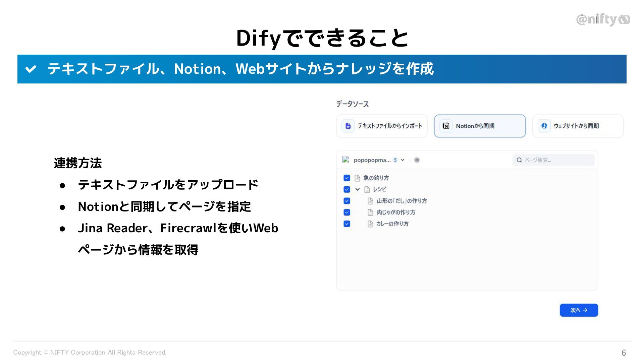644x362 pixels.
Task: Click page icon beside カレーの作り方
Action: (370, 224)
